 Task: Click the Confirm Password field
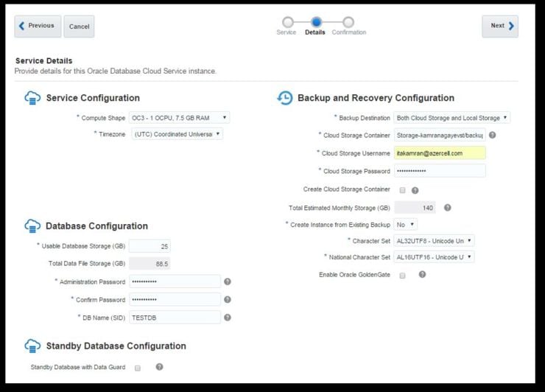tap(175, 299)
